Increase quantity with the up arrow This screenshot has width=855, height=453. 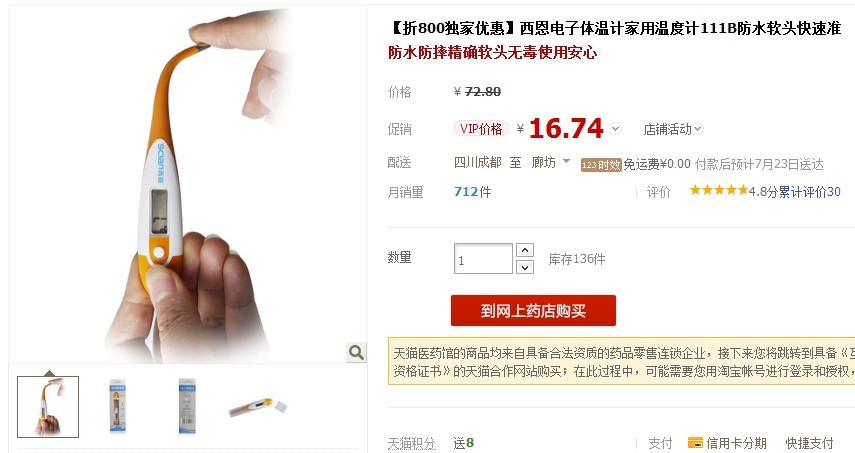[x=525, y=250]
